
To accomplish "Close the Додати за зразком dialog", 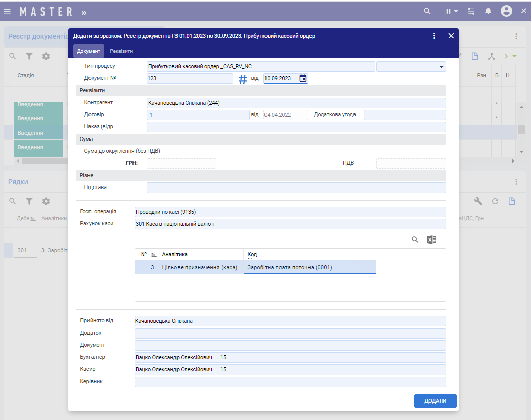I will [451, 36].
